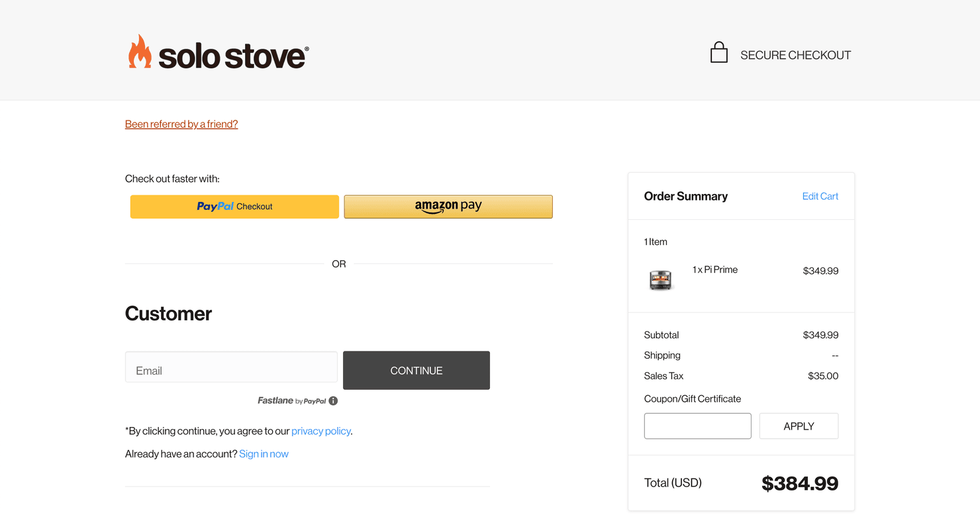Click the 'Sign in now' link
Image resolution: width=980 pixels, height=515 pixels.
pyautogui.click(x=264, y=454)
